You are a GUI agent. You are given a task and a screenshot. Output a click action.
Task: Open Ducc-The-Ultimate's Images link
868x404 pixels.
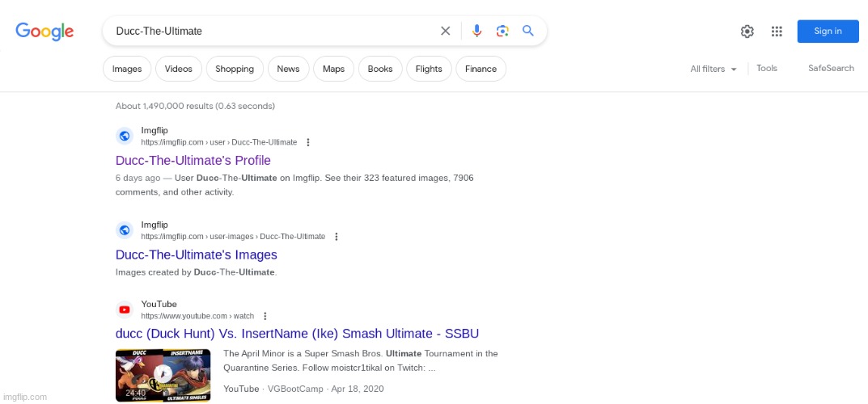point(197,255)
